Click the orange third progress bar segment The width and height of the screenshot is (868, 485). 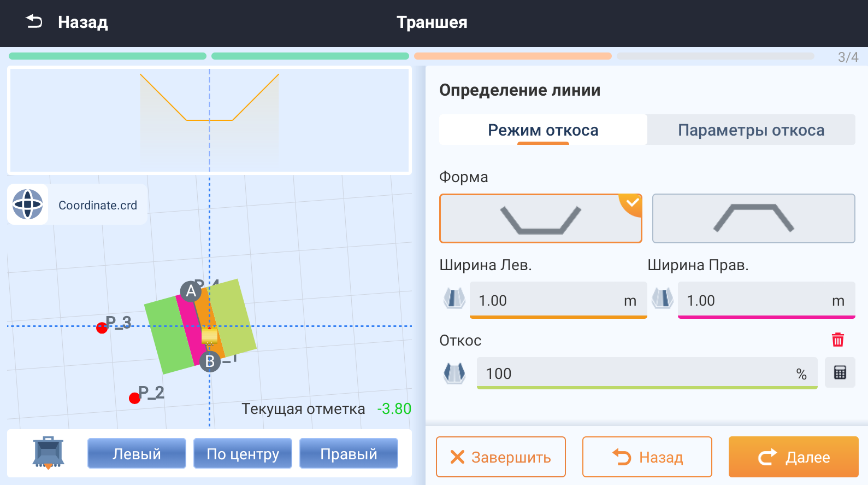pyautogui.click(x=512, y=56)
